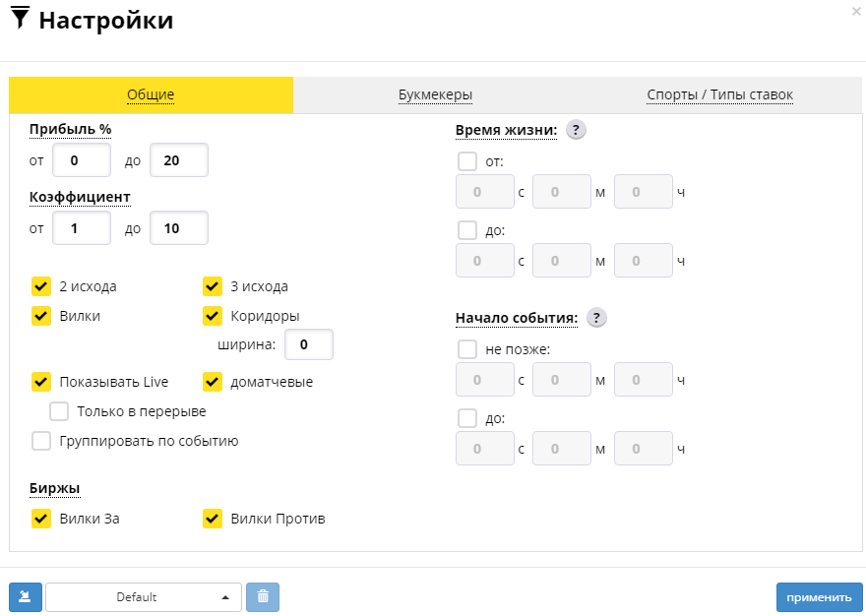This screenshot has width=866, height=616.
Task: Uncheck the 2 исхода checkbox
Action: point(41,286)
